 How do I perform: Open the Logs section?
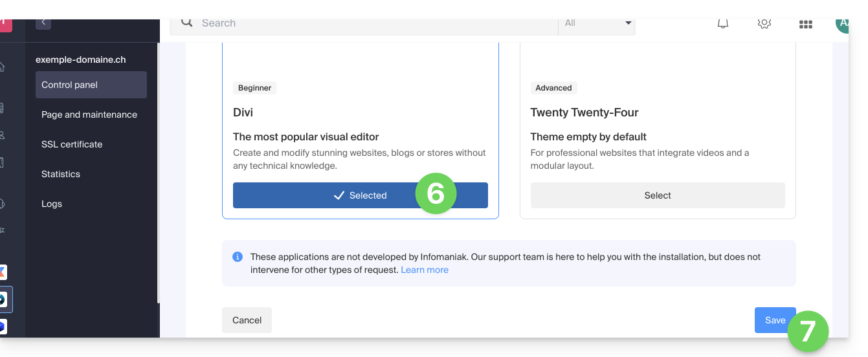52,204
